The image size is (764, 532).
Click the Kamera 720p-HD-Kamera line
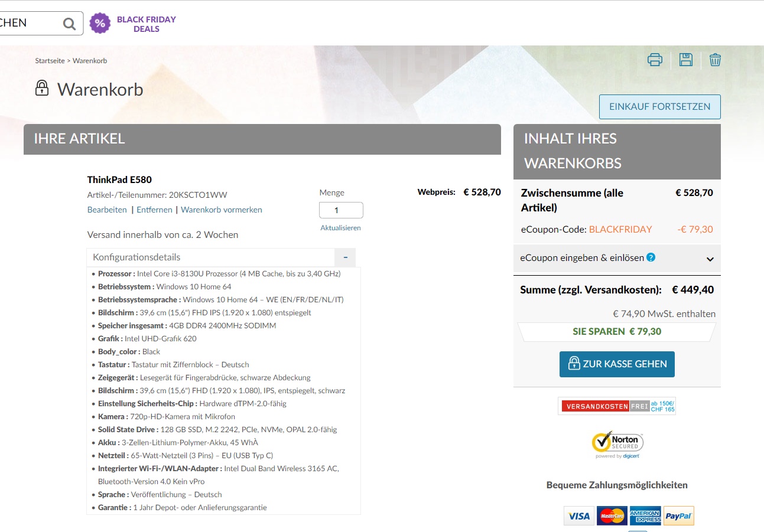click(x=168, y=416)
